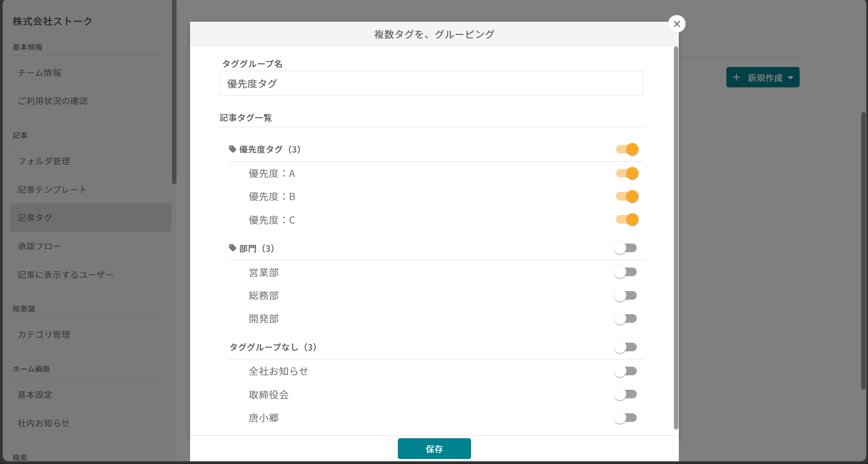868x464 pixels.
Task: Select 記事タグ in the sidebar
Action: click(91, 218)
